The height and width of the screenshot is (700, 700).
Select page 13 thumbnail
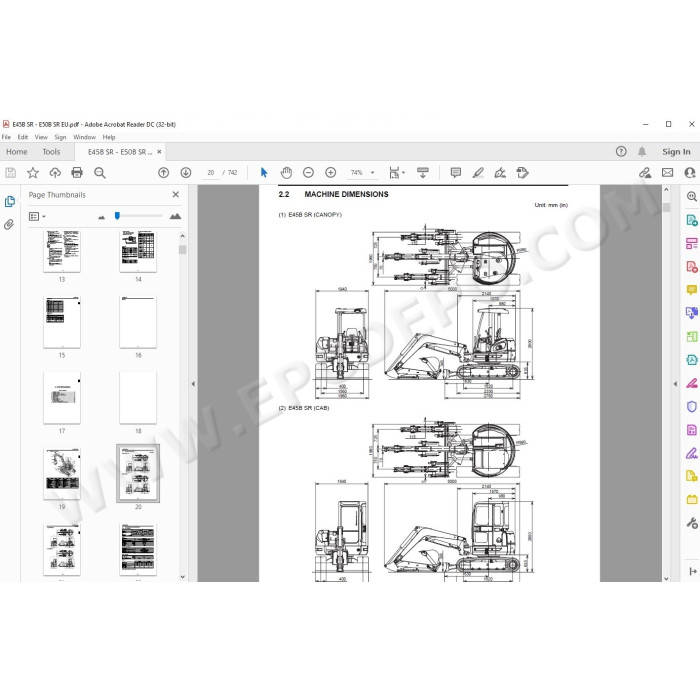62,251
